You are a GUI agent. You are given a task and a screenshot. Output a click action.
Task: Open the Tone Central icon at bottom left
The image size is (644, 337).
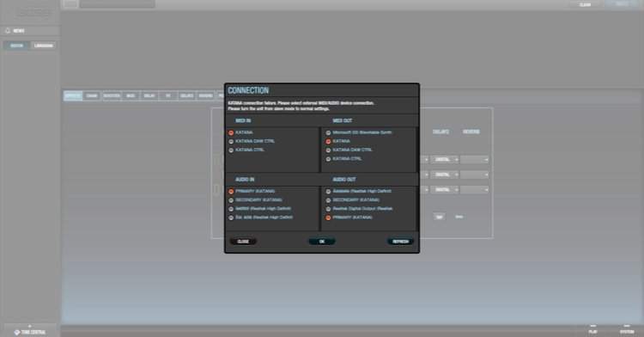[x=17, y=332]
